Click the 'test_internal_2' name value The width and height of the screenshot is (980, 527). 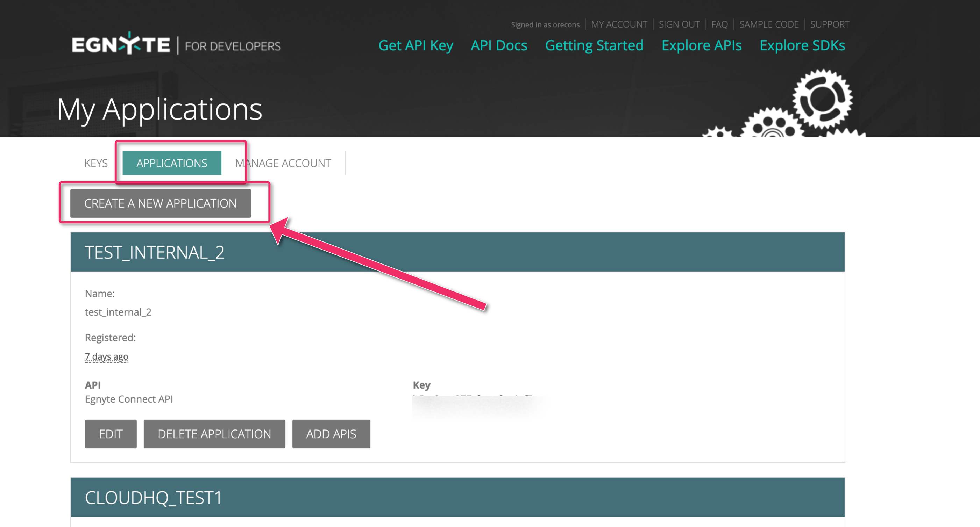[118, 312]
